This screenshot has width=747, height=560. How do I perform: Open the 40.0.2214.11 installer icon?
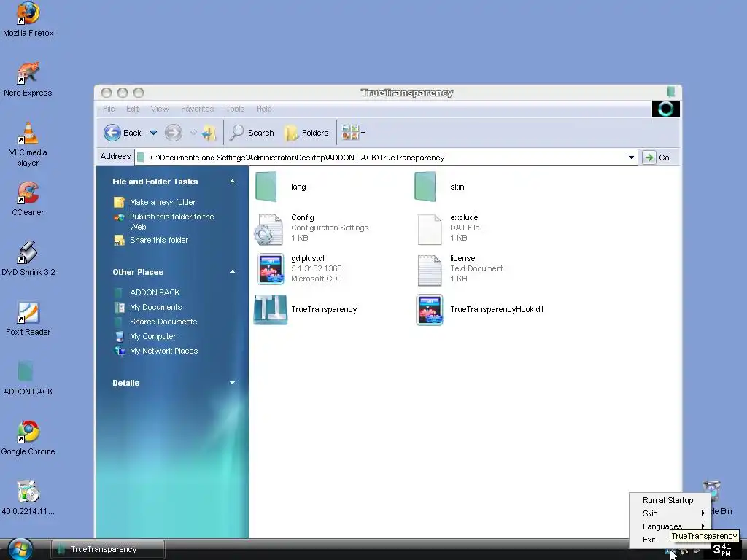(x=28, y=497)
